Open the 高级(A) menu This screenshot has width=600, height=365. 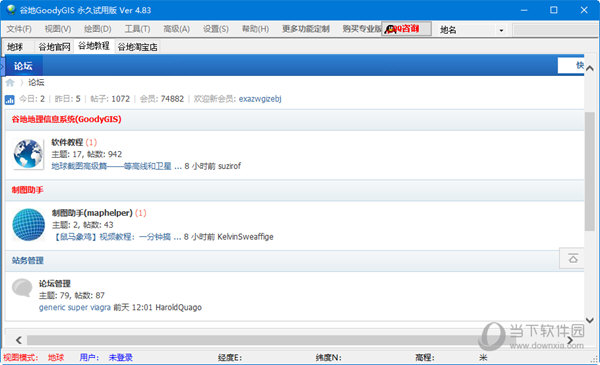click(x=176, y=29)
